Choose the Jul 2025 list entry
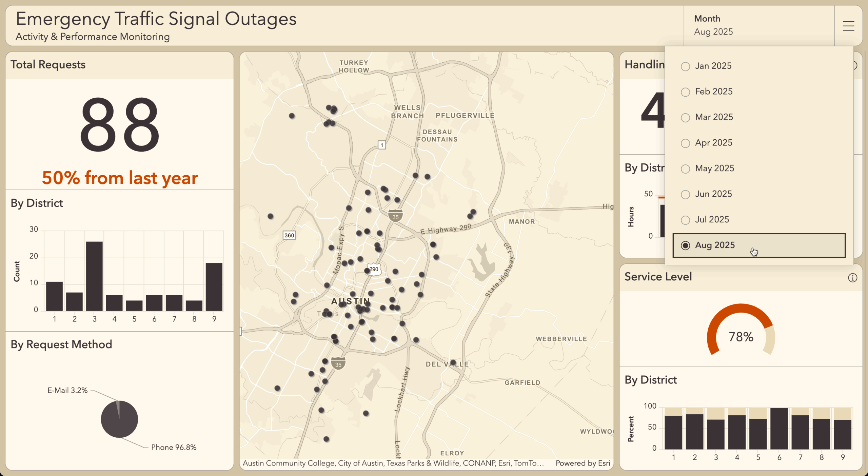 (x=711, y=220)
